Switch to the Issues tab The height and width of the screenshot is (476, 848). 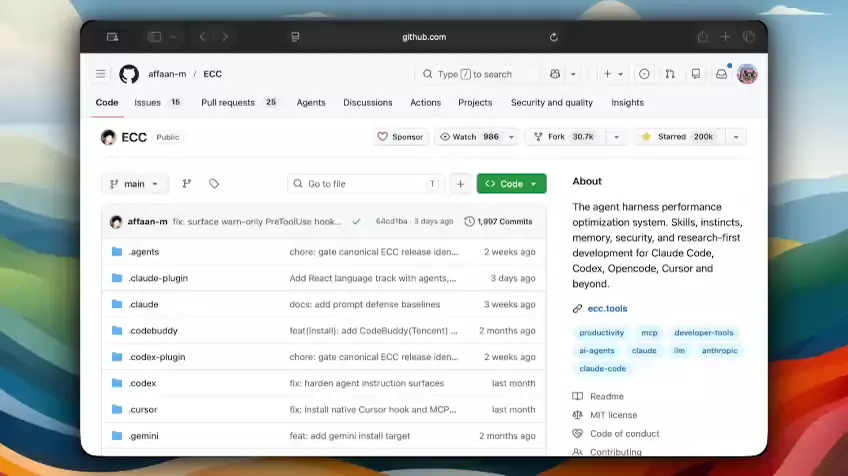coord(157,103)
